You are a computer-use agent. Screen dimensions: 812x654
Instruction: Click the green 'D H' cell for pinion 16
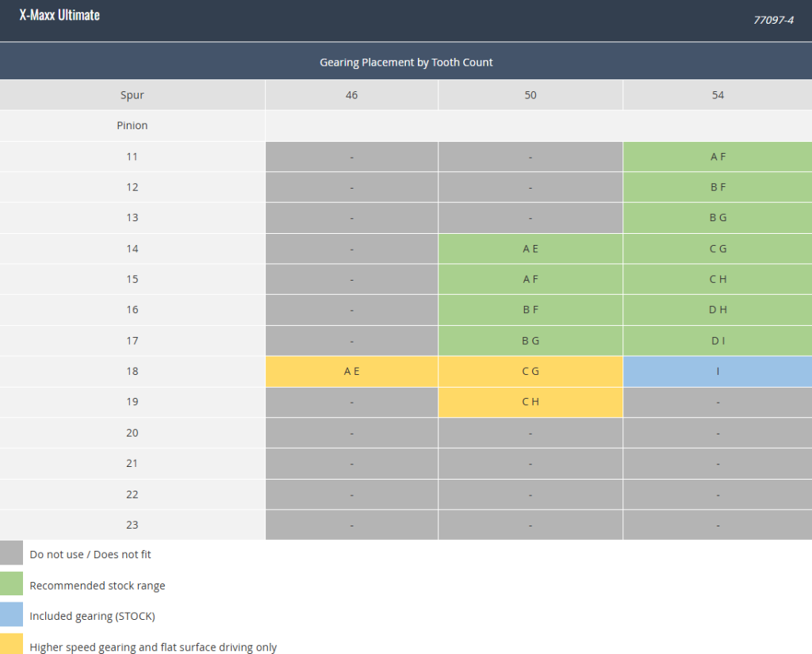coord(717,310)
